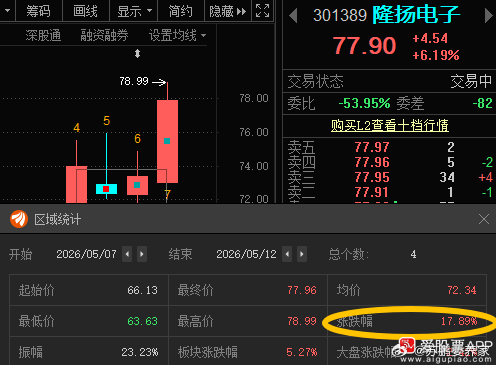Open the 筹码 chip distribution tab
The height and width of the screenshot is (365, 496).
(x=39, y=11)
